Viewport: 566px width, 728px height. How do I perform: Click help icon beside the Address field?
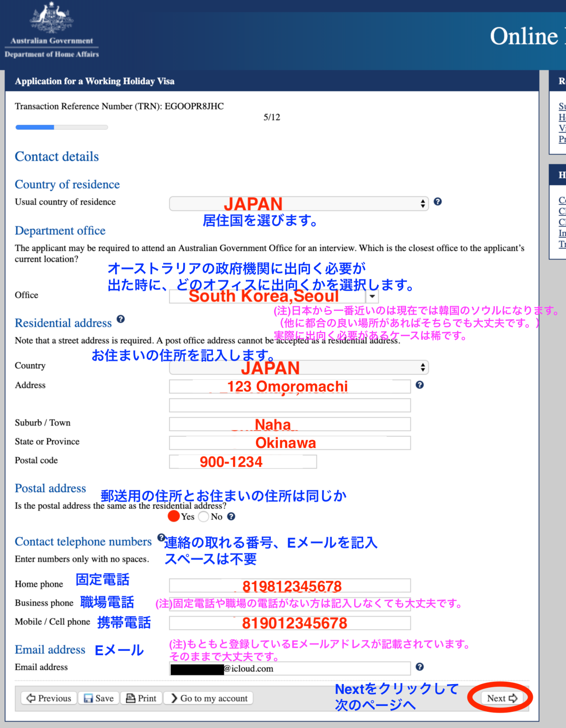coord(420,385)
